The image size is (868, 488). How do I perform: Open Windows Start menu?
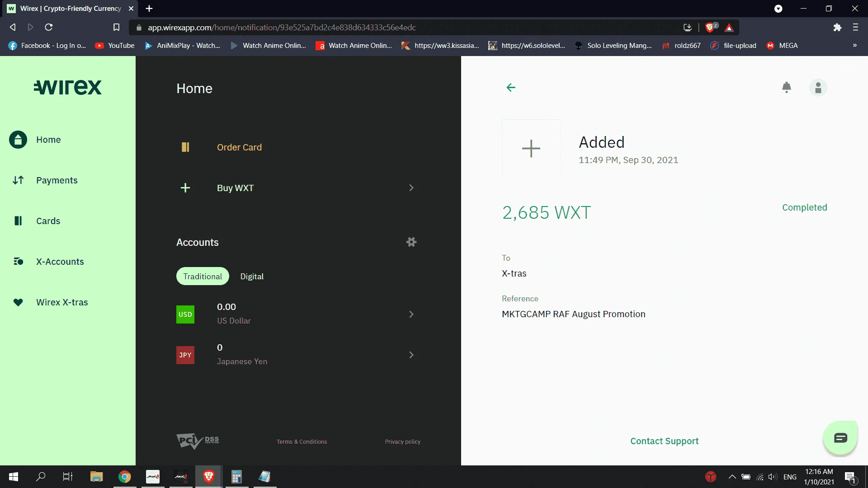tap(14, 477)
